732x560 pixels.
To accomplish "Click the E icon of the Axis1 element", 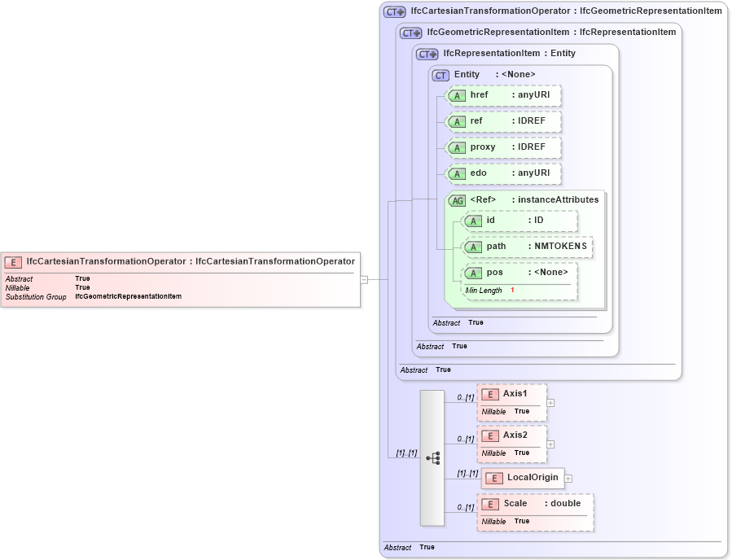I will (491, 395).
